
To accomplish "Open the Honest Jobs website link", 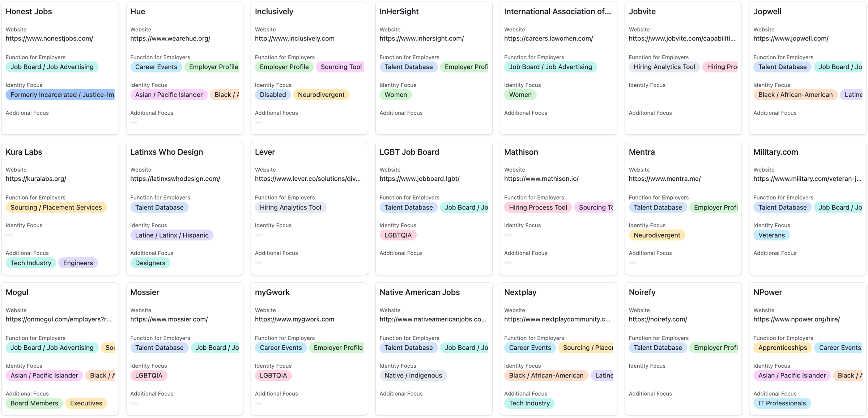I will click(x=49, y=38).
